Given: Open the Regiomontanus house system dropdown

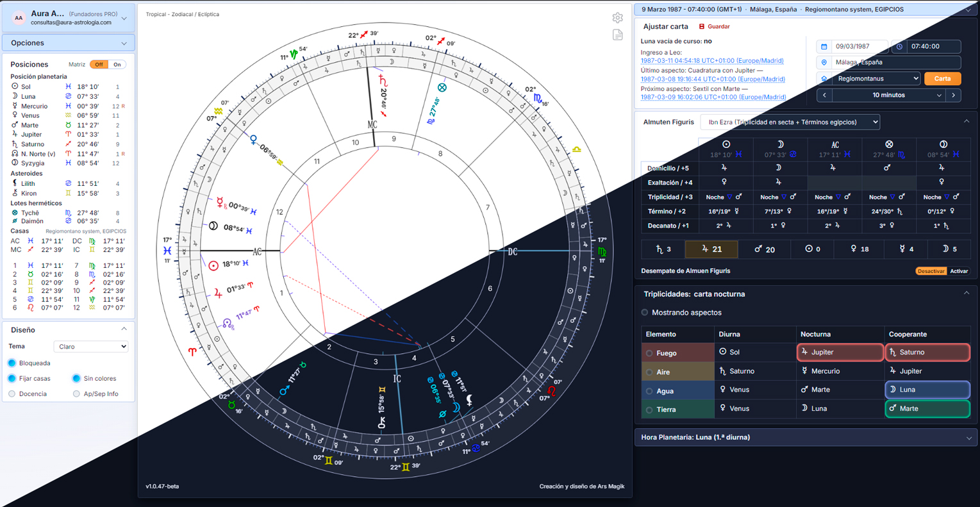Looking at the screenshot, I should pyautogui.click(x=876, y=78).
